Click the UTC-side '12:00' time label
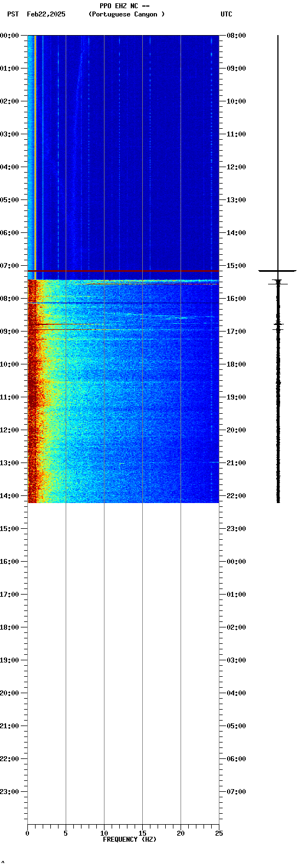 click(x=236, y=167)
